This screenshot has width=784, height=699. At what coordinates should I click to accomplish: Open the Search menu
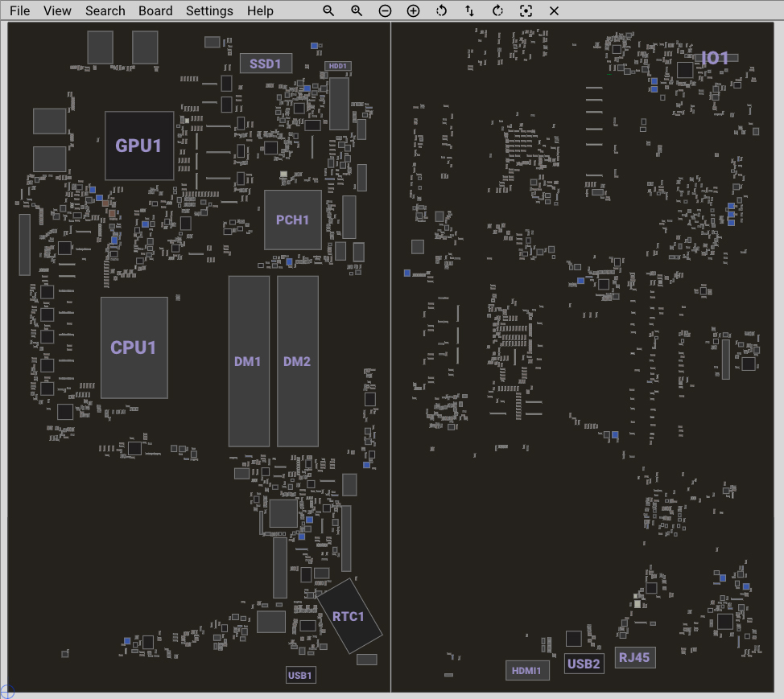pyautogui.click(x=105, y=11)
